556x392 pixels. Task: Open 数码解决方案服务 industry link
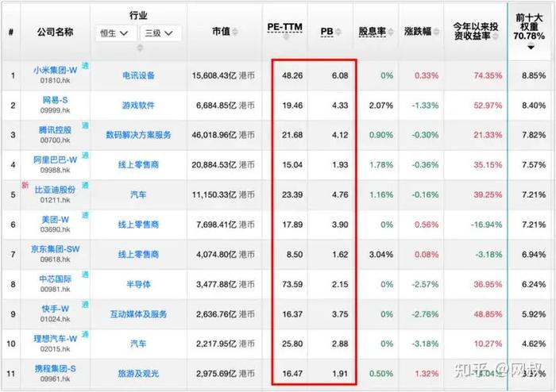[x=139, y=135]
